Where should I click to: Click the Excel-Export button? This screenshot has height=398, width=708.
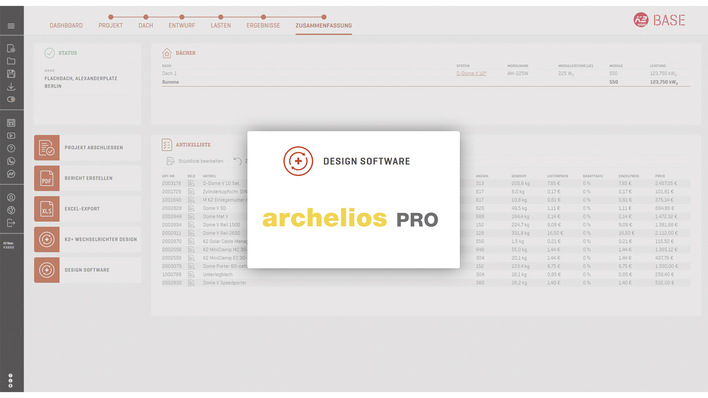88,209
